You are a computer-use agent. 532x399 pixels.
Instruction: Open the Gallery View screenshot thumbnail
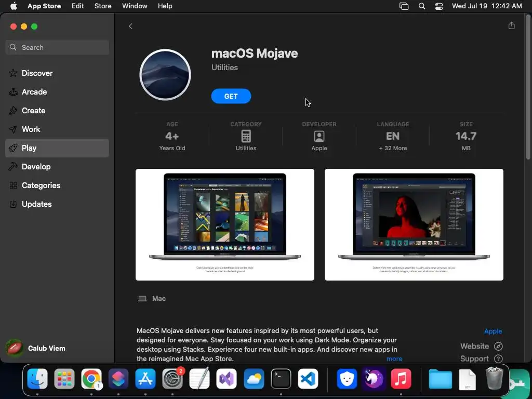coord(414,224)
